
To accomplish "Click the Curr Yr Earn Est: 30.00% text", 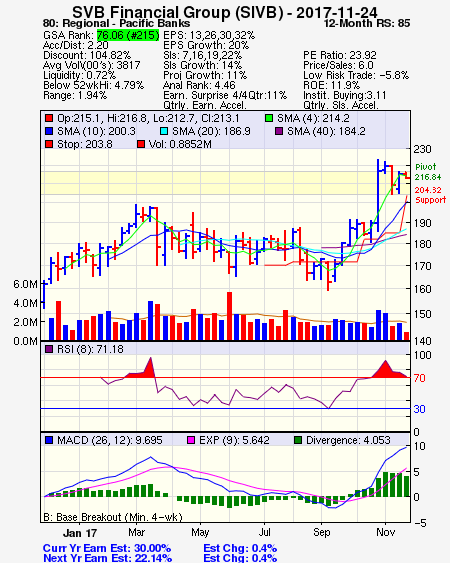I will 107,548.
